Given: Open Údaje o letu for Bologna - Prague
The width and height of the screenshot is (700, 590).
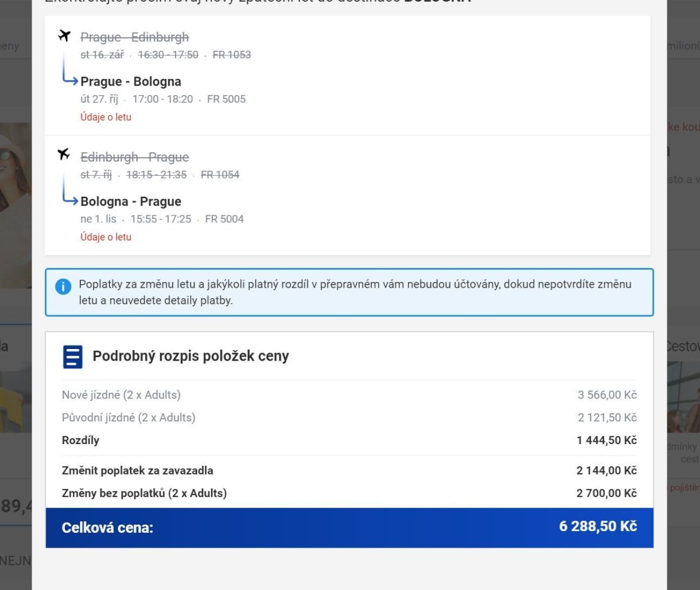Looking at the screenshot, I should tap(106, 237).
